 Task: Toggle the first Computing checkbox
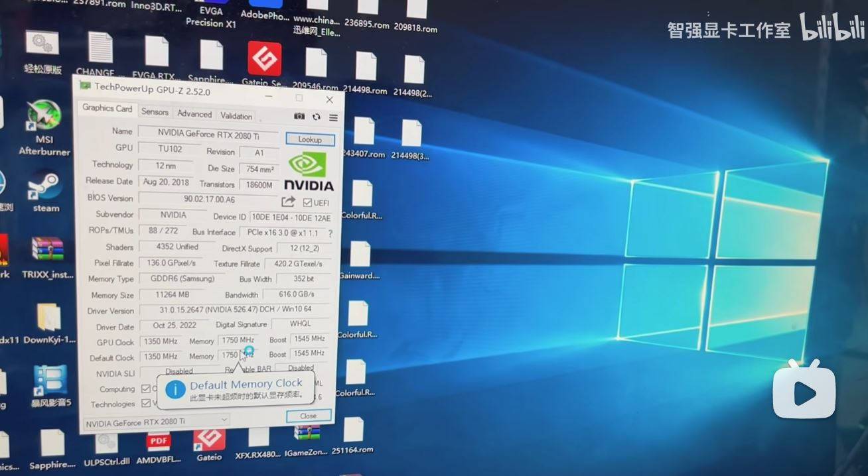pyautogui.click(x=146, y=389)
